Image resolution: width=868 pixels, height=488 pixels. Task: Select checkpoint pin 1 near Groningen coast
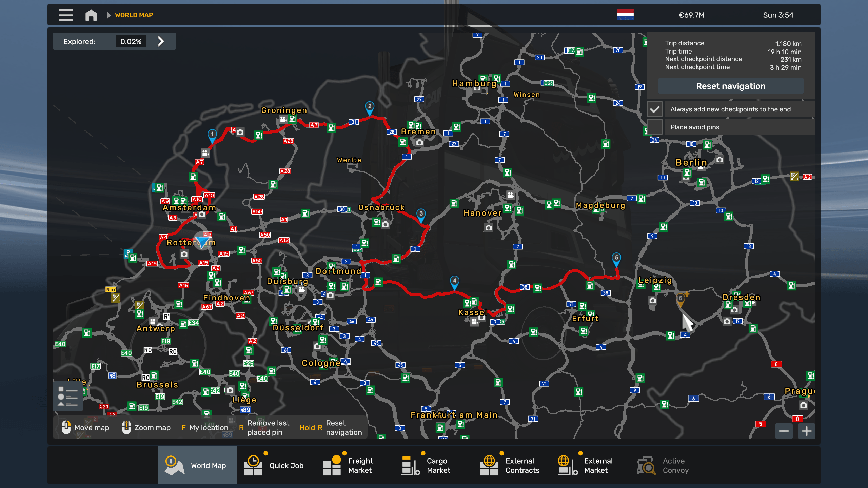pos(212,136)
